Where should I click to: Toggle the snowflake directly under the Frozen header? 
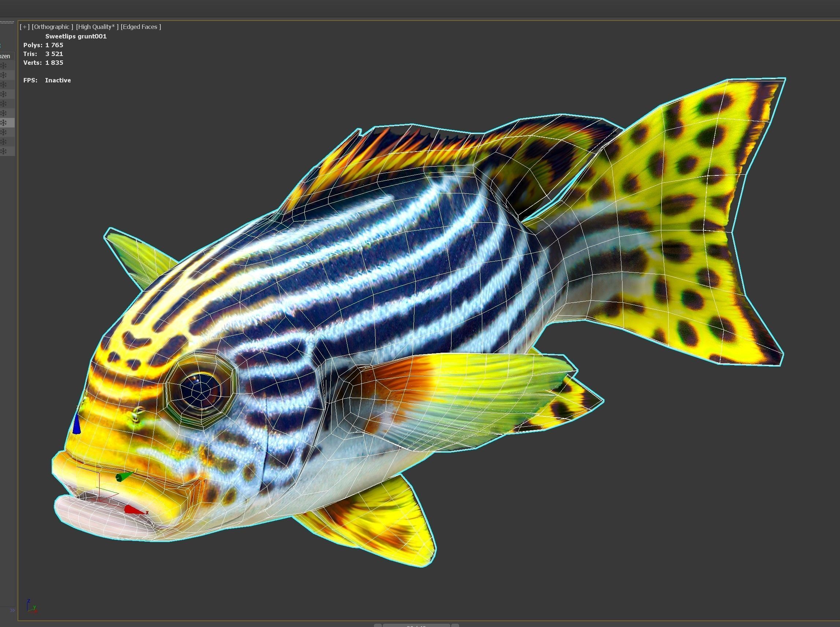(x=3, y=66)
